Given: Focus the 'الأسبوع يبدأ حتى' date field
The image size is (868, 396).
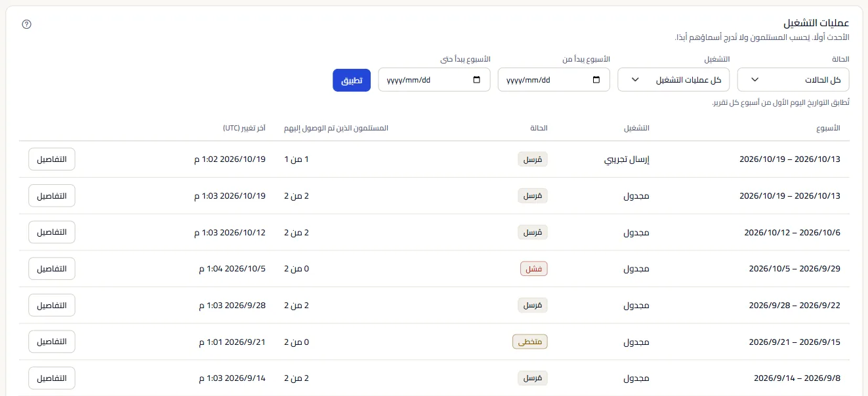Looking at the screenshot, I should 434,80.
